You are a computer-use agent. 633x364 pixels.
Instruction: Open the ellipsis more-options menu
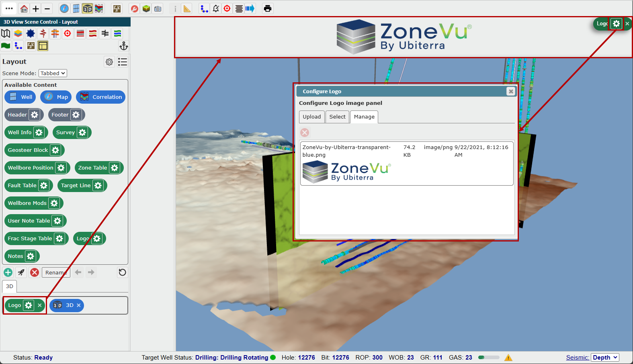pos(9,8)
